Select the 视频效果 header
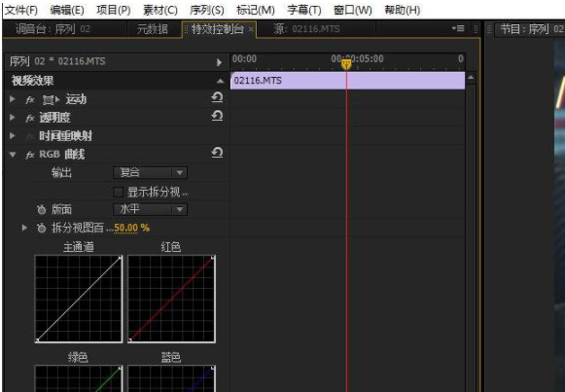The image size is (565, 392). (x=32, y=81)
